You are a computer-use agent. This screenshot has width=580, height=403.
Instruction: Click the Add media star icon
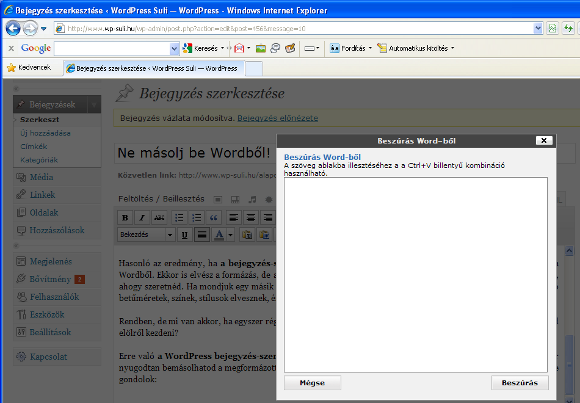pyautogui.click(x=269, y=199)
